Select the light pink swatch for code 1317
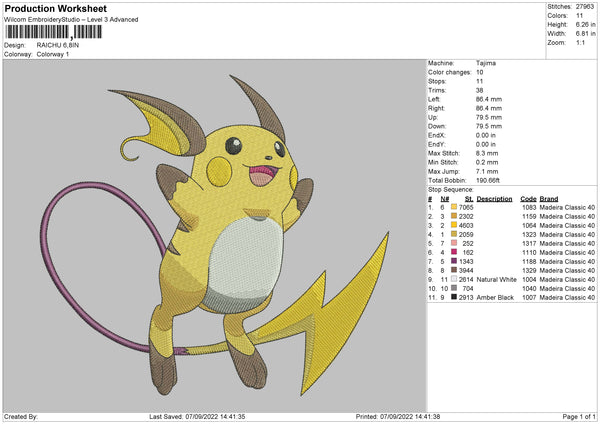 point(454,243)
